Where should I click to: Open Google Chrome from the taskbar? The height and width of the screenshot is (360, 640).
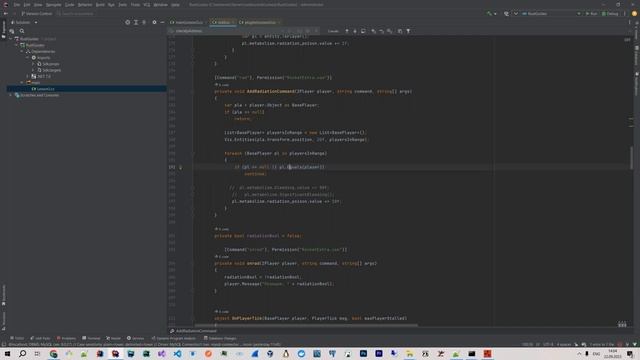[x=53, y=353]
